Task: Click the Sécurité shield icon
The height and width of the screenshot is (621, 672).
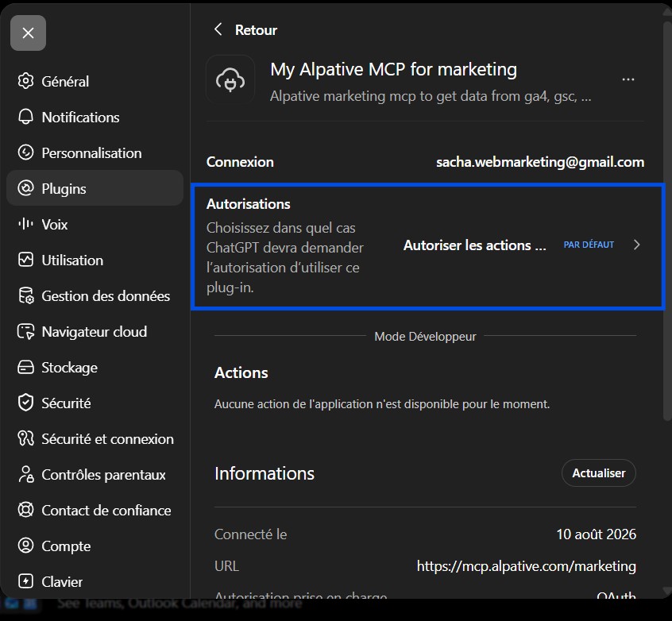Action: pyautogui.click(x=25, y=403)
